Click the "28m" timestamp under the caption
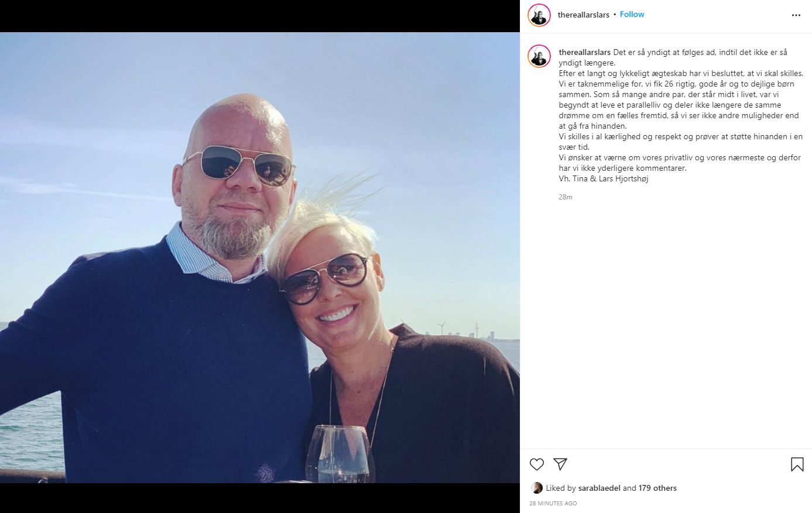Viewport: 812px width, 513px height. (x=566, y=197)
